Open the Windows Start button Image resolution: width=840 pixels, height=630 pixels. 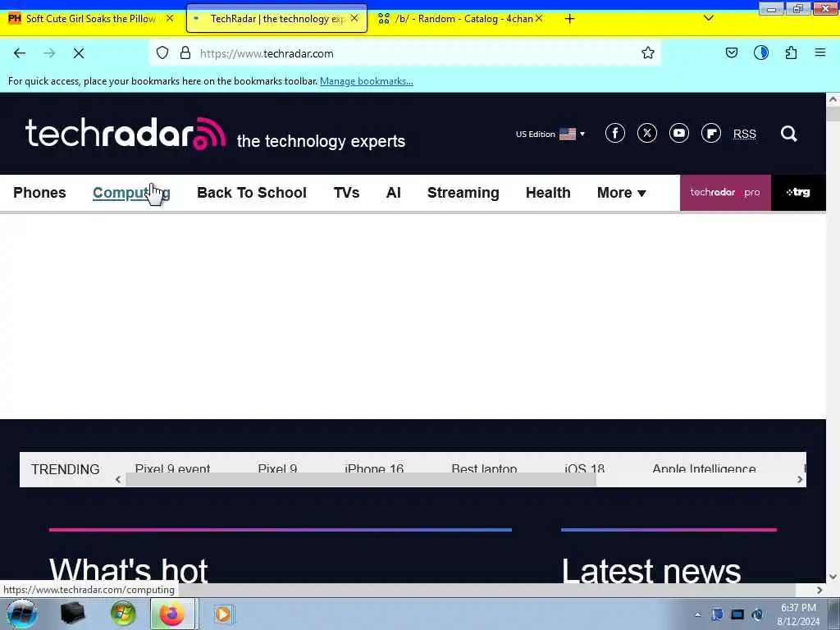21,614
